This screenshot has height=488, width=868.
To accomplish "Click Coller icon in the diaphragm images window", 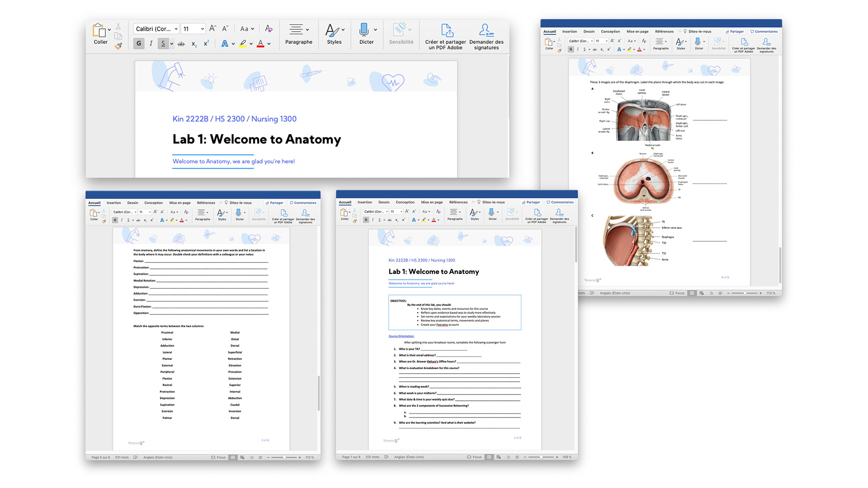I will tap(548, 42).
